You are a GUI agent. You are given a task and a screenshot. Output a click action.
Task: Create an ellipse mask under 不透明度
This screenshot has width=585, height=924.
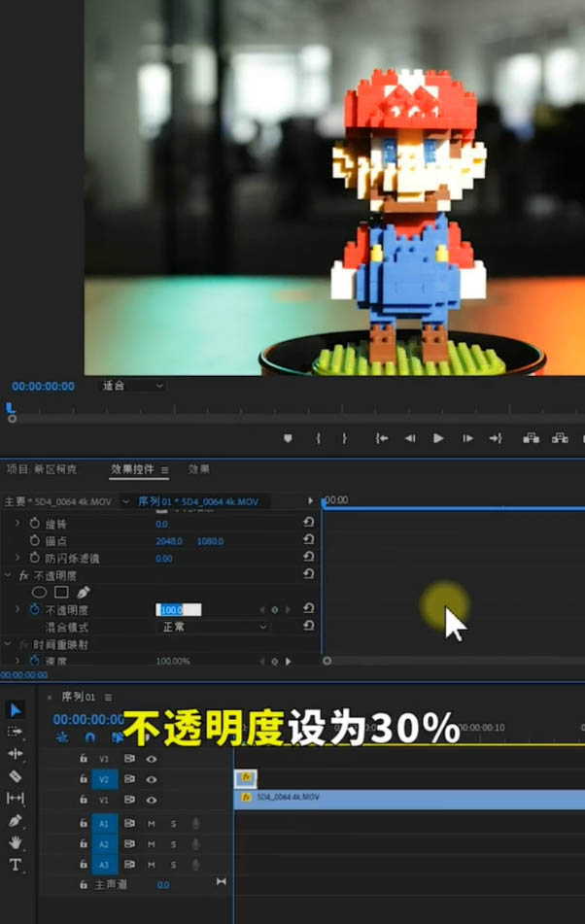(40, 592)
